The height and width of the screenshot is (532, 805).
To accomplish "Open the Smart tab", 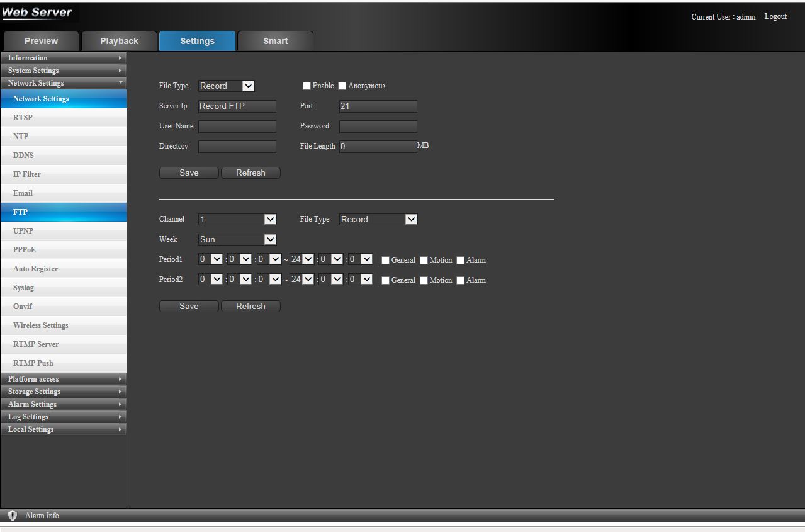I will (275, 42).
